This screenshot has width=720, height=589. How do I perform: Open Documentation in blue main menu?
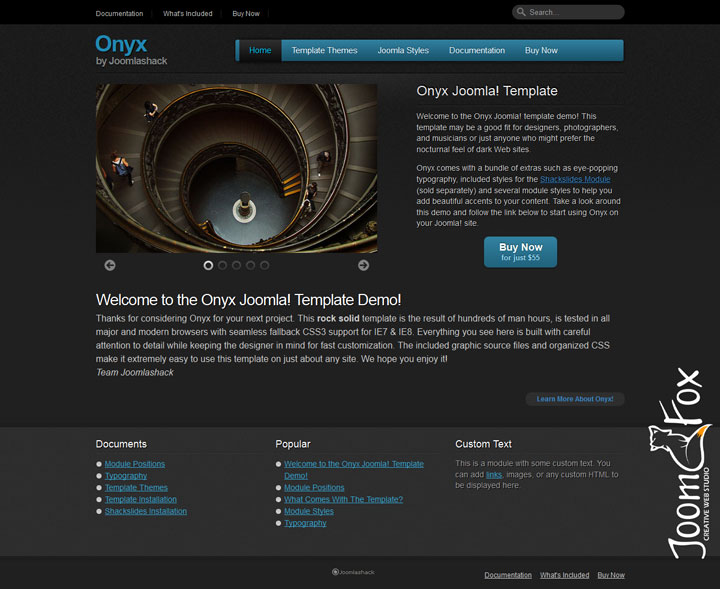tap(477, 50)
